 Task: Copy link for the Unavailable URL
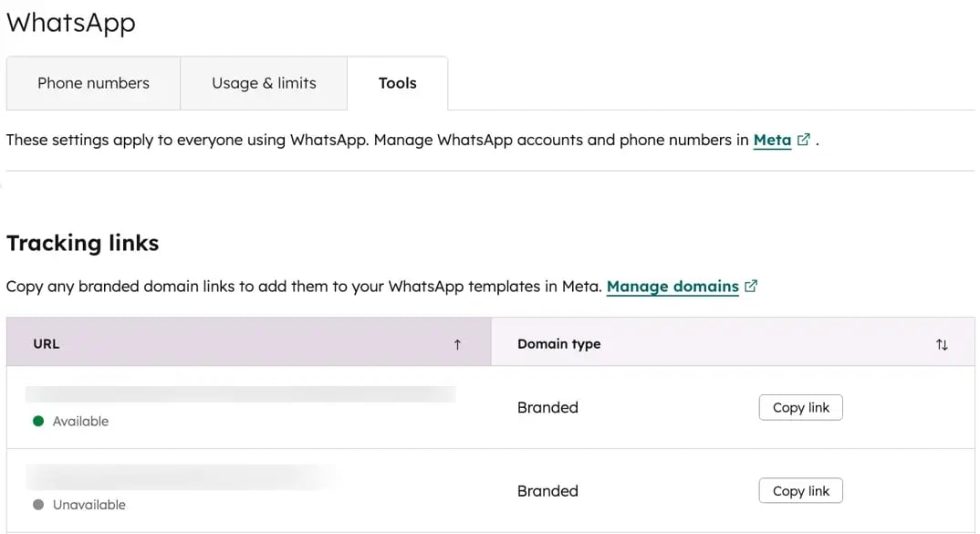800,491
